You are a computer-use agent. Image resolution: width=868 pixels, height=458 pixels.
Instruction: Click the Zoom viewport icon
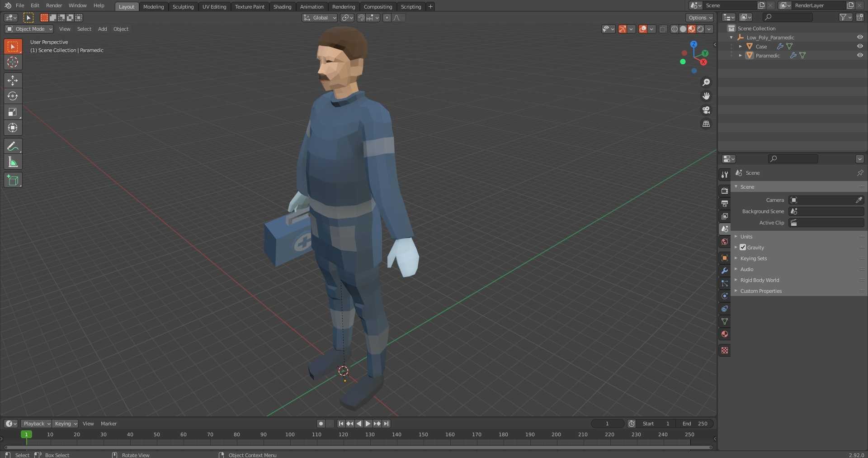(706, 82)
